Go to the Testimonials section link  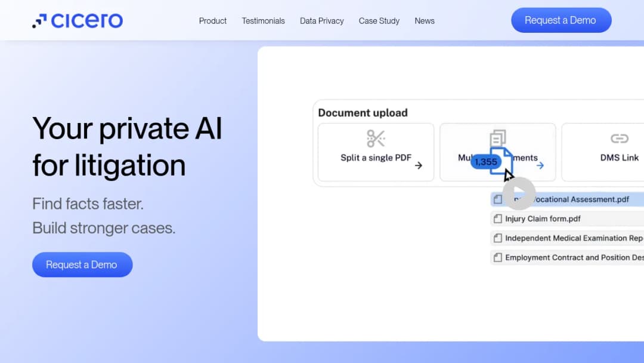click(x=264, y=21)
